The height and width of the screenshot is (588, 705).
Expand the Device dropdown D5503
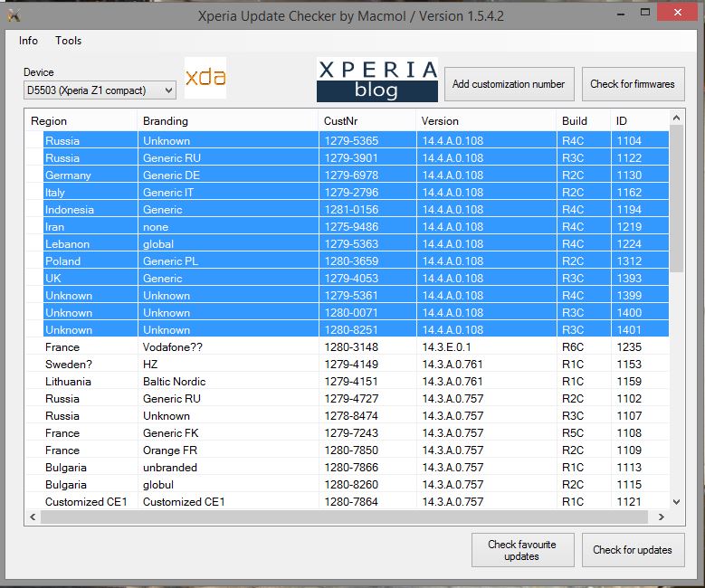pos(100,90)
